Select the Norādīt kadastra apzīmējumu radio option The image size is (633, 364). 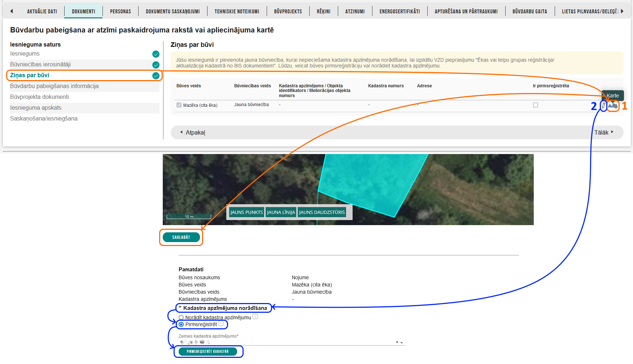[181, 318]
